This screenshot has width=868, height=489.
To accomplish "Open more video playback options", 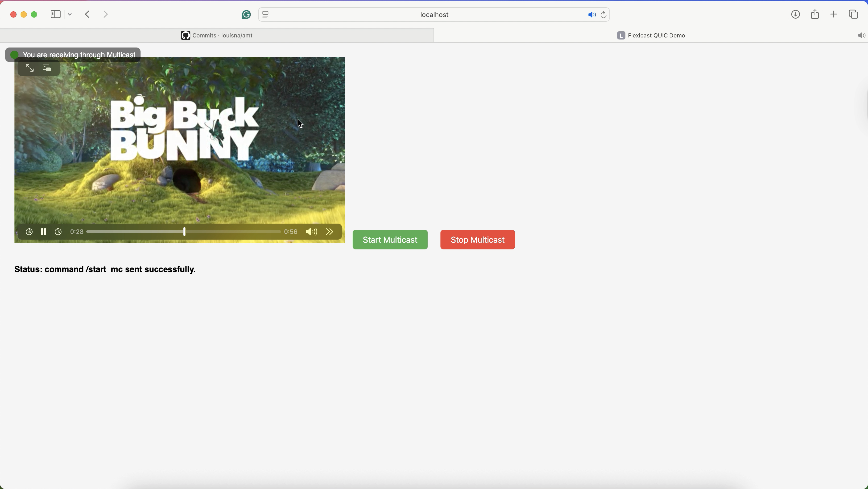I will click(330, 232).
